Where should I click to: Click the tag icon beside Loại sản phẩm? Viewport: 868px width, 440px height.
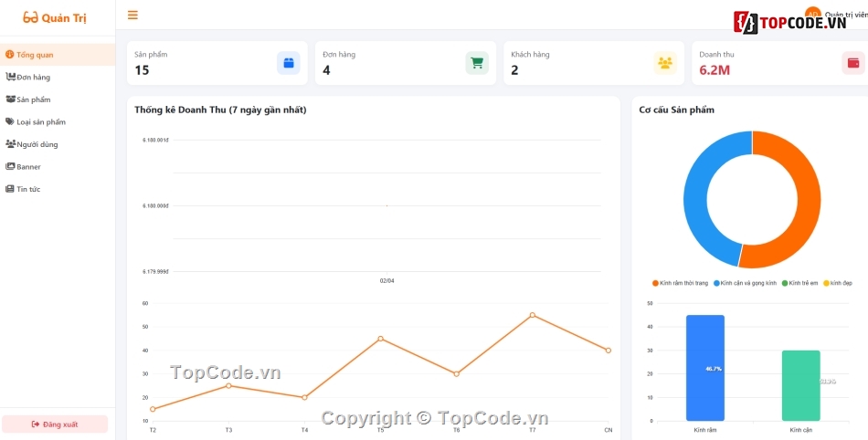pyautogui.click(x=10, y=121)
